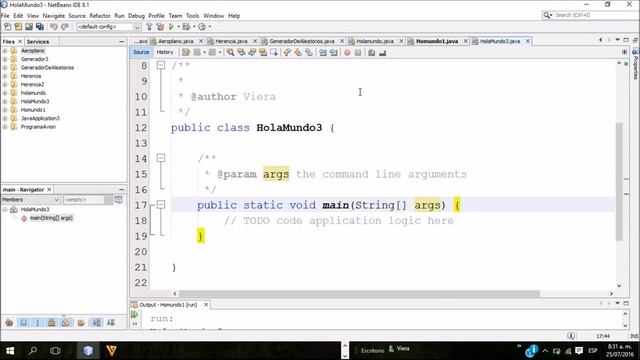Open the Refactor menu

(100, 16)
